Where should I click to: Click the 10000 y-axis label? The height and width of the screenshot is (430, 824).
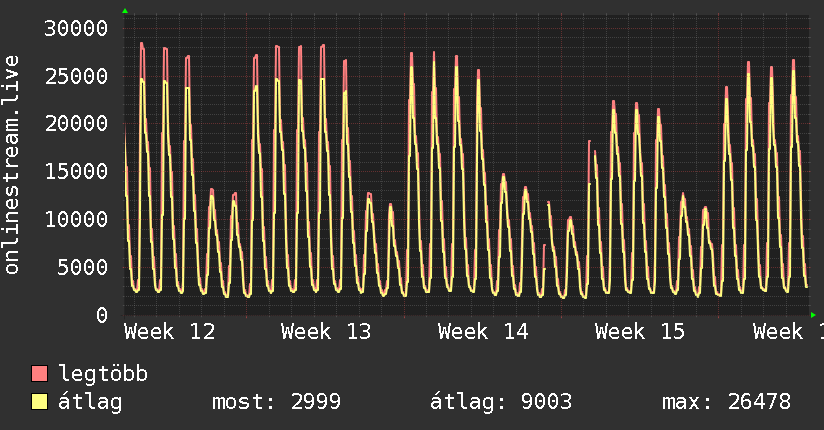pos(76,219)
